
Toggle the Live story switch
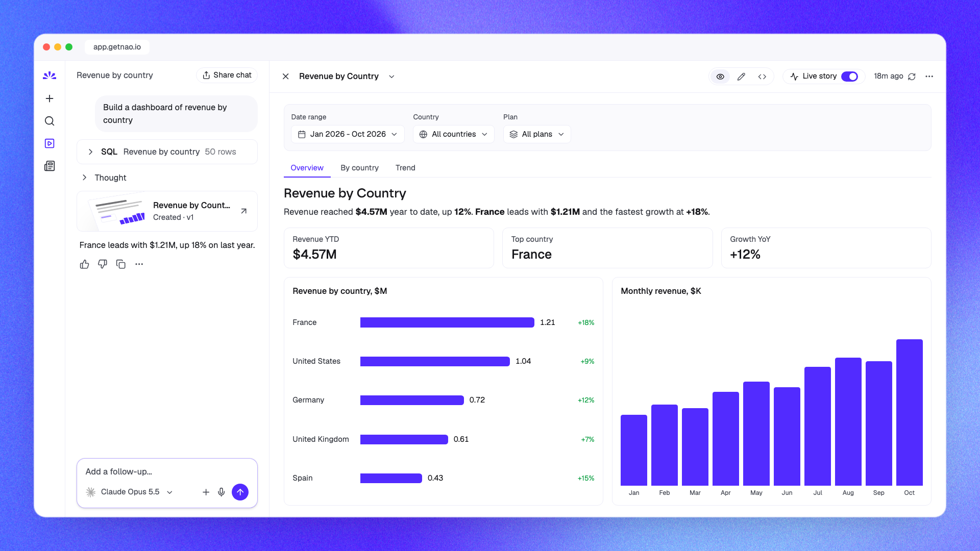tap(850, 77)
